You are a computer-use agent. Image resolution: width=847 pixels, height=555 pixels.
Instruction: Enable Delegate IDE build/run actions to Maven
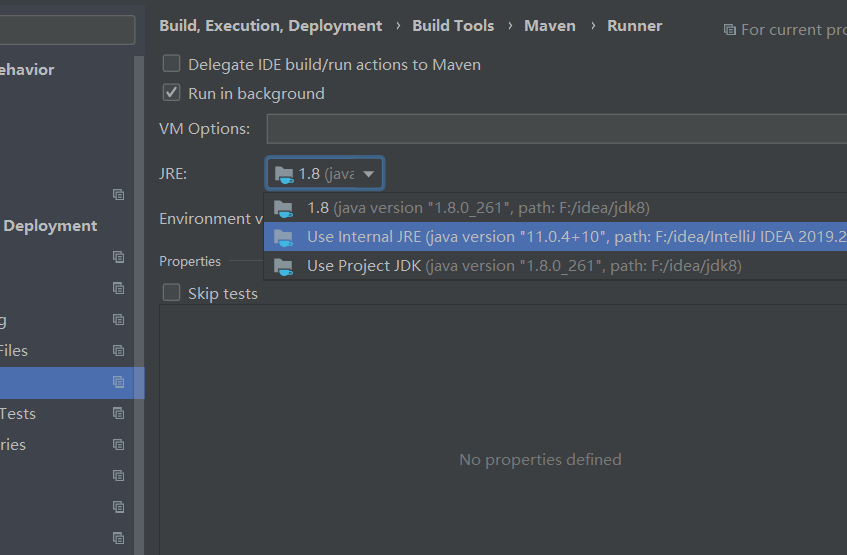[x=171, y=64]
